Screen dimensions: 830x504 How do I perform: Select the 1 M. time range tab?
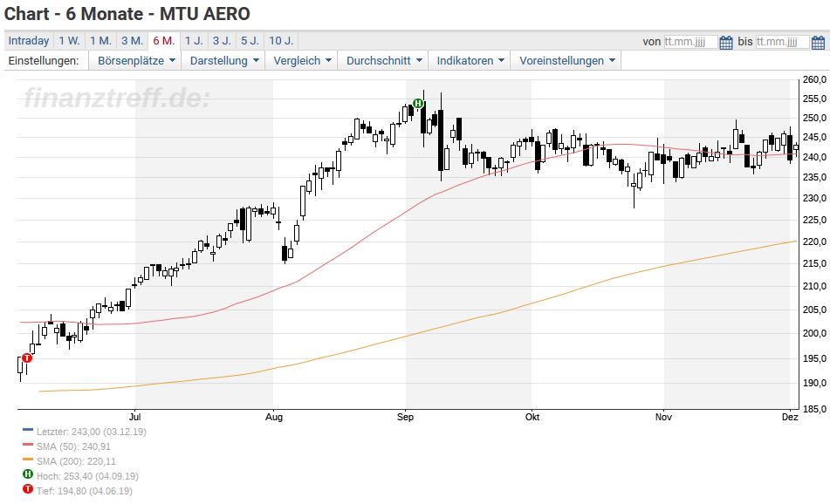pos(100,41)
